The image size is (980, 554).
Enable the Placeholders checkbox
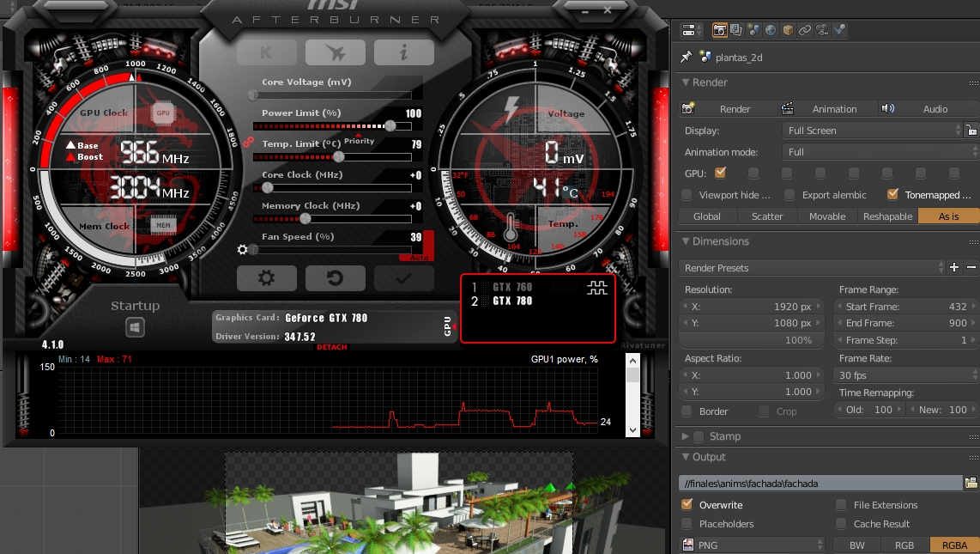tap(687, 523)
